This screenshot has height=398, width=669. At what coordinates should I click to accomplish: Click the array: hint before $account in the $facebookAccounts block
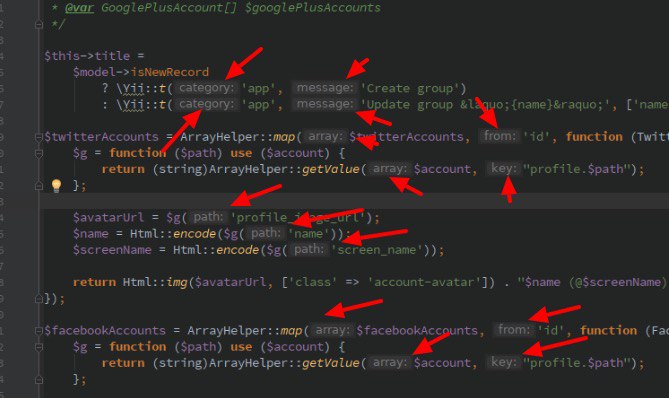point(389,363)
